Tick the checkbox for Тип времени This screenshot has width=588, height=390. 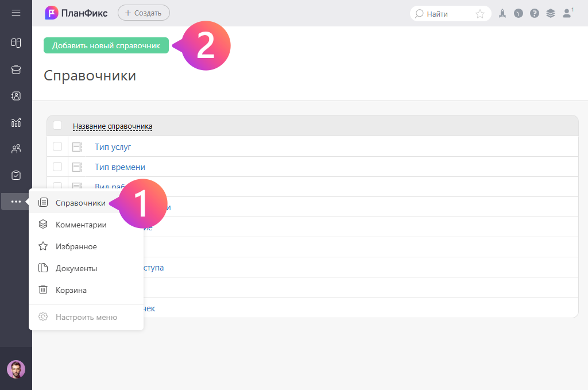[57, 167]
